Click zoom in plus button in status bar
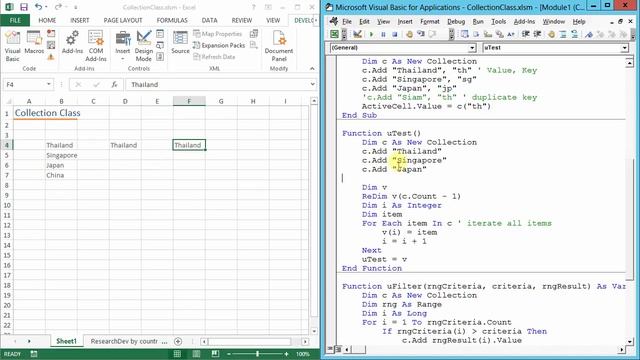This screenshot has height=360, width=640. (x=287, y=354)
